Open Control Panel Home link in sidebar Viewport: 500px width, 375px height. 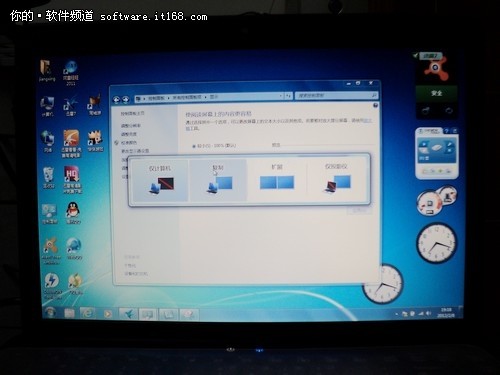coord(132,113)
